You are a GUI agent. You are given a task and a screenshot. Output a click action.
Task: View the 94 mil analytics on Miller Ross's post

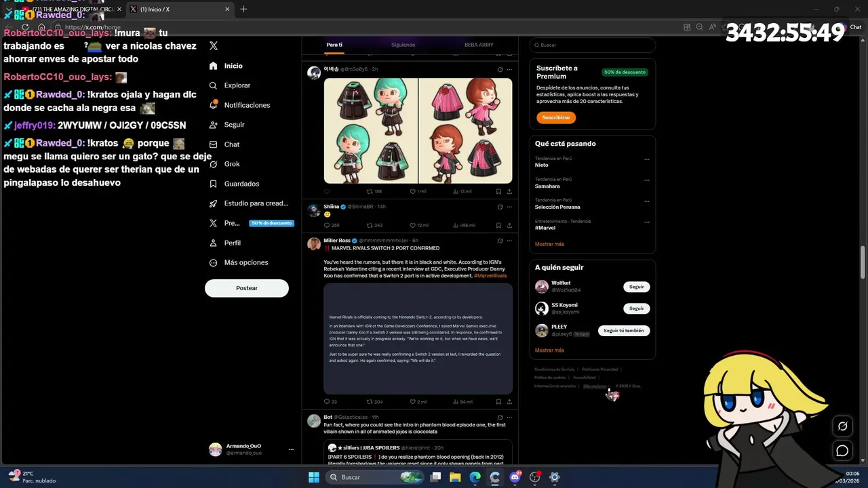tap(463, 402)
